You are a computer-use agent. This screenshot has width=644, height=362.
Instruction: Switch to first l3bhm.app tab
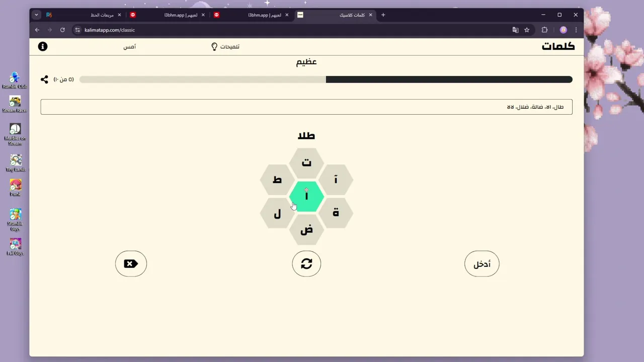pyautogui.click(x=167, y=15)
